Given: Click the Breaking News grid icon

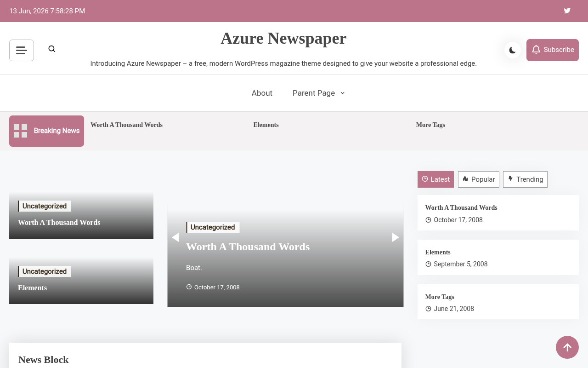Looking at the screenshot, I should pyautogui.click(x=20, y=131).
